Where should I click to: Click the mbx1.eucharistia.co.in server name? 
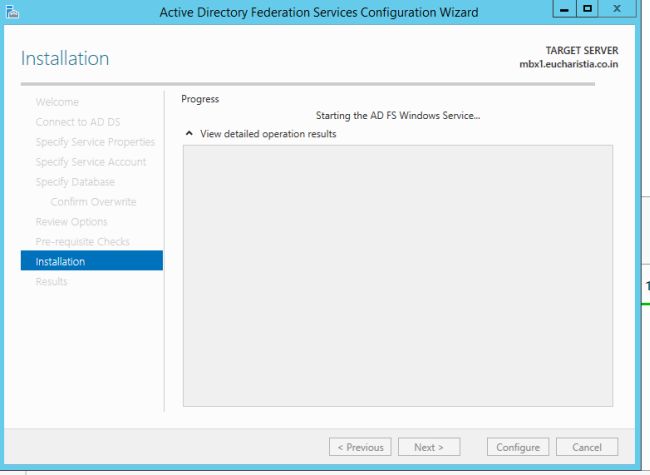pos(569,64)
